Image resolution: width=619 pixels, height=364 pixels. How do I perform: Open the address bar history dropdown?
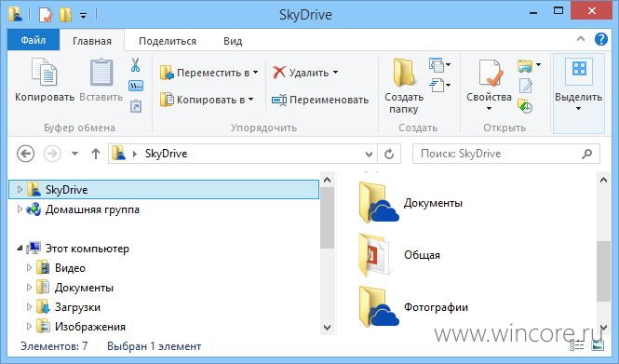[x=369, y=154]
